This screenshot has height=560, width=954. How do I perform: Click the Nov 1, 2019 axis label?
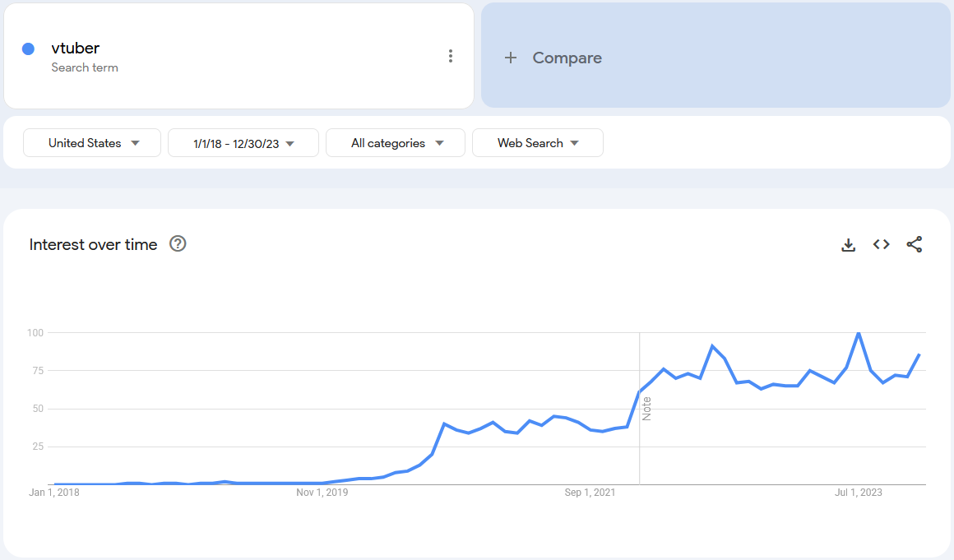[x=322, y=493]
